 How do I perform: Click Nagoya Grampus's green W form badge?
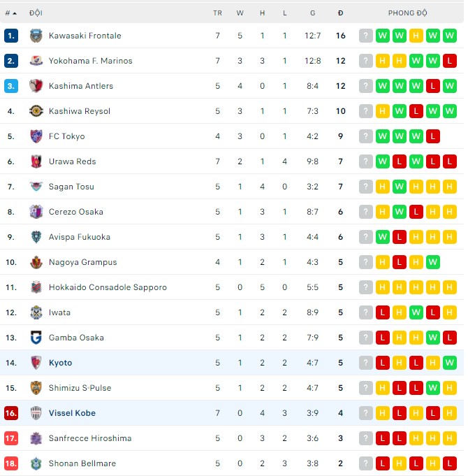(432, 262)
